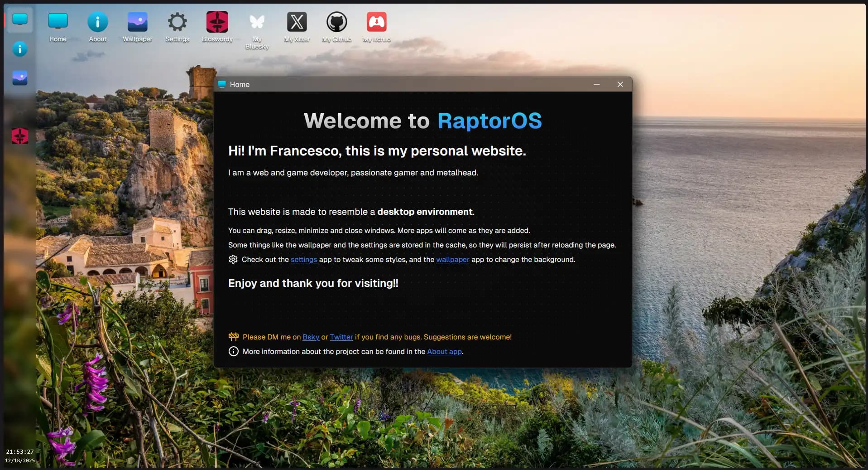Select the Bloswordy icon in the left dock

click(x=19, y=136)
